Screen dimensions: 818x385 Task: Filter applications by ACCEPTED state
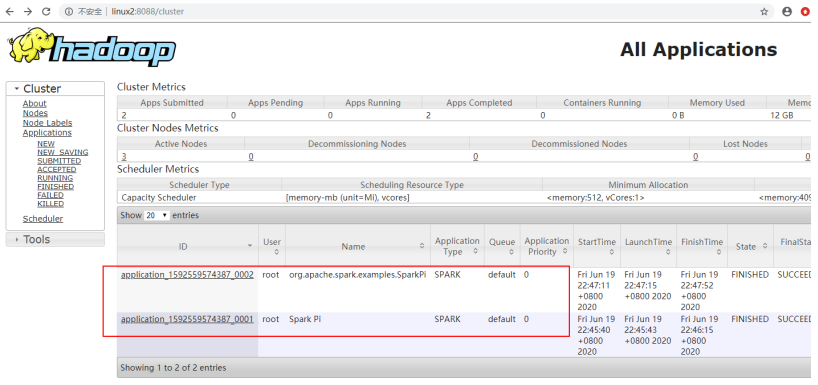[56, 170]
